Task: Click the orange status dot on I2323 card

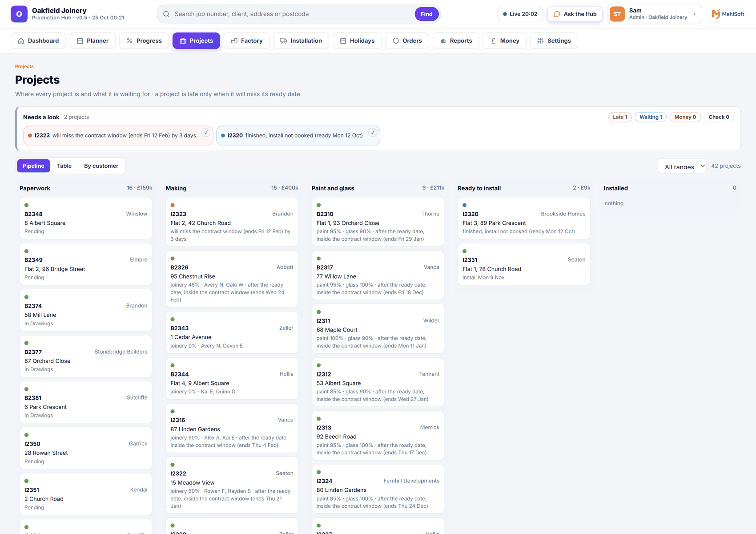Action: 173,205
